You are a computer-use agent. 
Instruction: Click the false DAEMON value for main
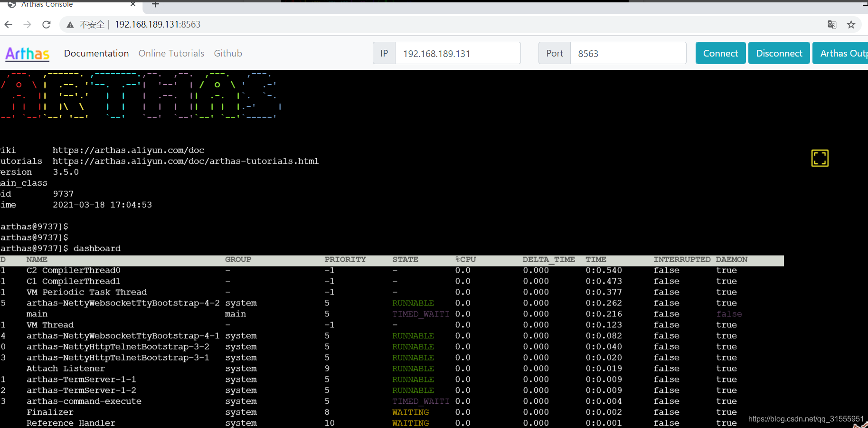(729, 314)
